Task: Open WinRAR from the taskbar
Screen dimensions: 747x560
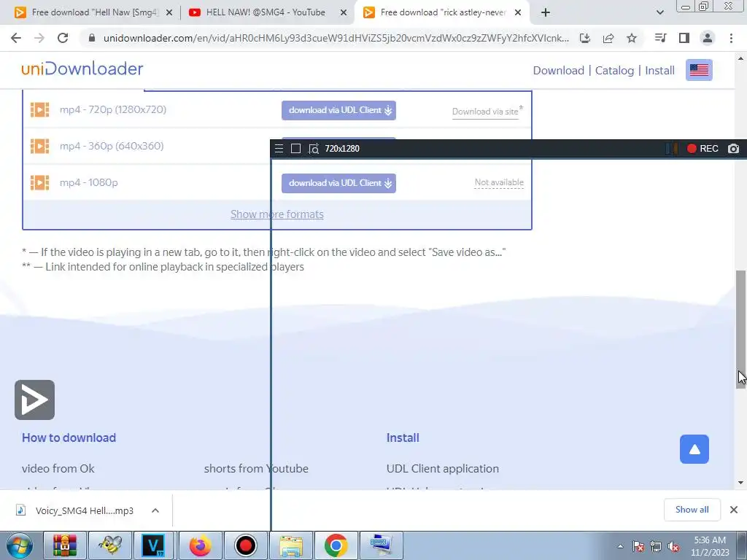Action: coord(65,545)
